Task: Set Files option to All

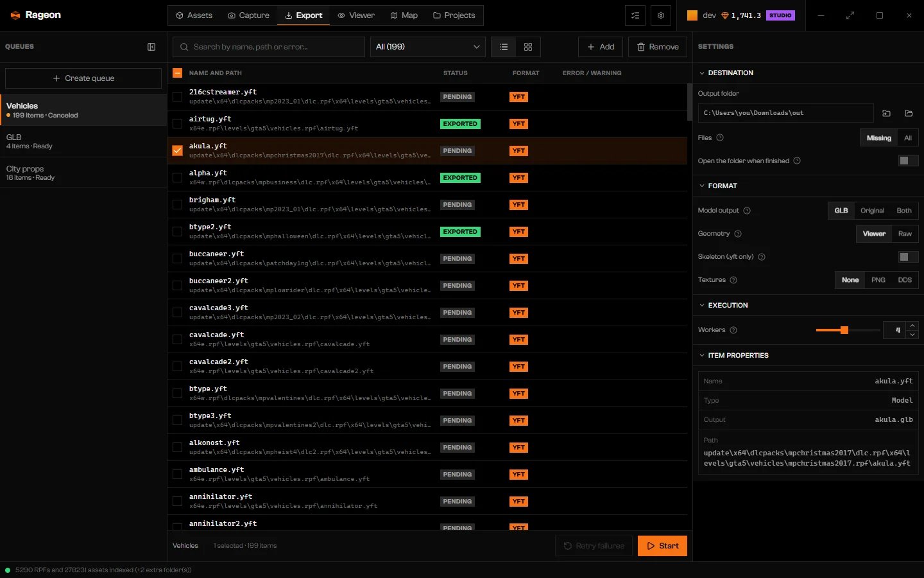Action: coord(908,138)
